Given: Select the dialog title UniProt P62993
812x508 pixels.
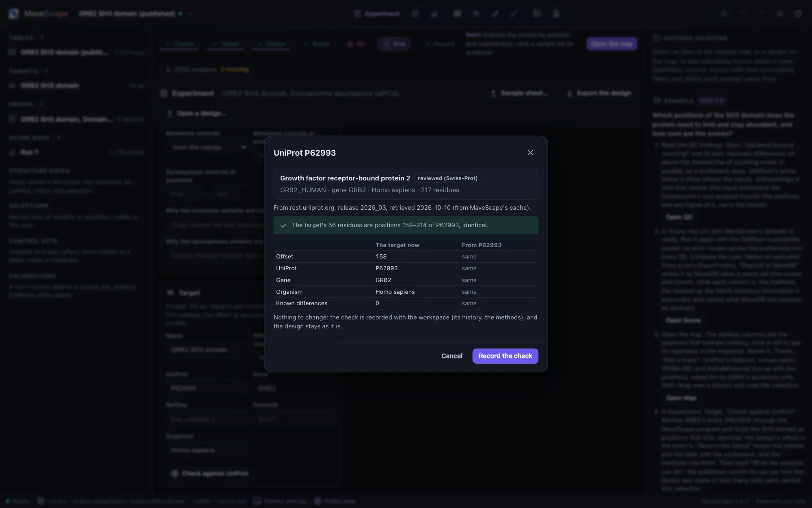Looking at the screenshot, I should tap(304, 153).
